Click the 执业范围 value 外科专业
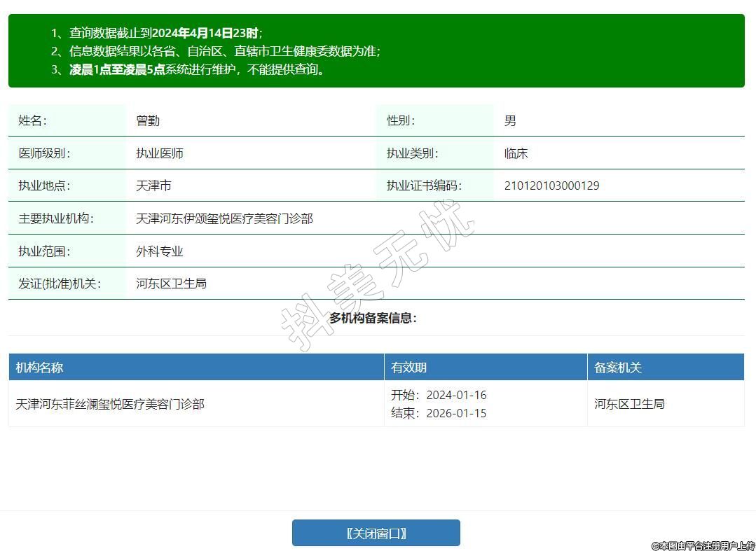The image size is (756, 551). pos(160,251)
